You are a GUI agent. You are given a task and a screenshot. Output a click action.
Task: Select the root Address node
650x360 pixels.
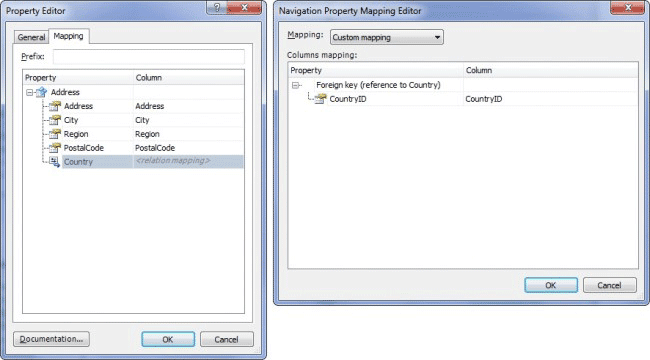65,92
